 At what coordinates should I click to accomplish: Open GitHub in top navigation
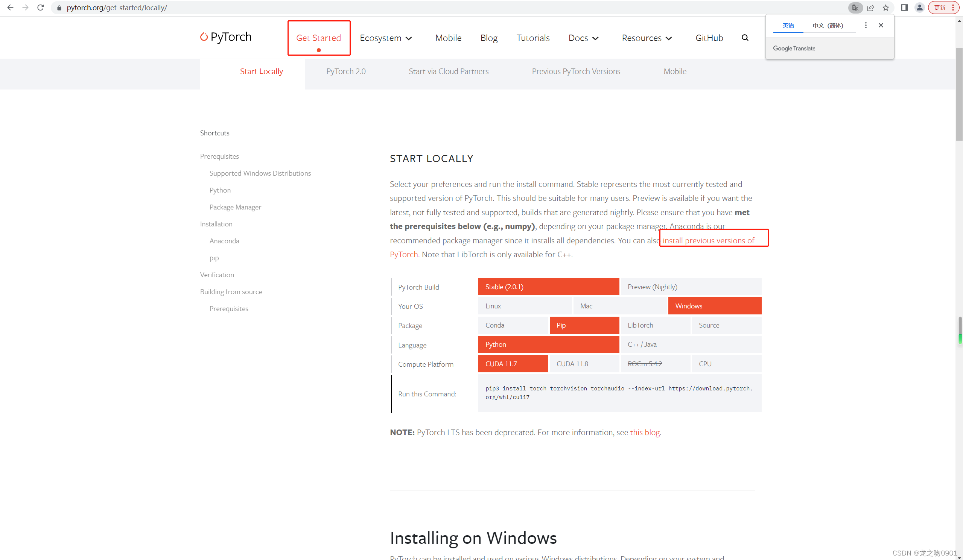point(709,38)
